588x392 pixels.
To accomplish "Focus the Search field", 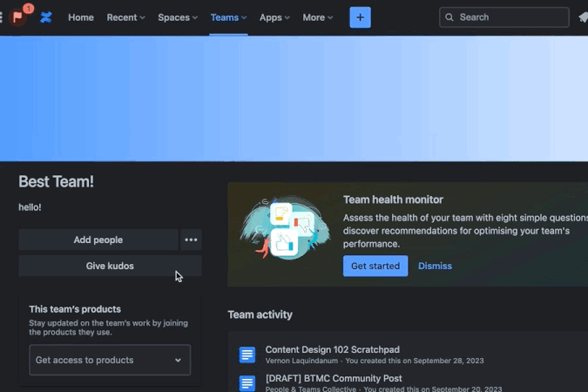I will coord(504,17).
